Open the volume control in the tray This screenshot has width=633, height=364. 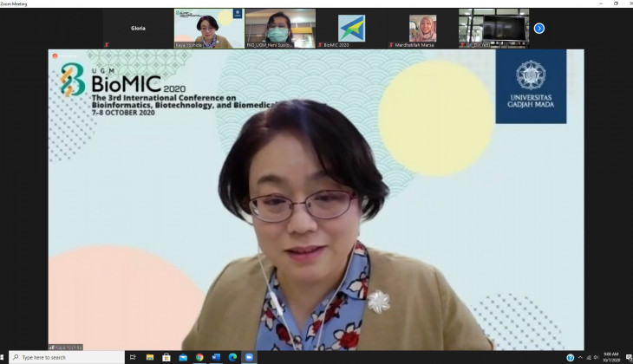point(597,358)
